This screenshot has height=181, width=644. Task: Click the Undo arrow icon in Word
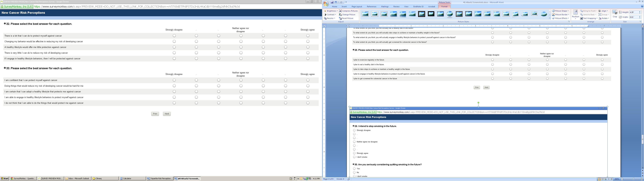pos(336,2)
